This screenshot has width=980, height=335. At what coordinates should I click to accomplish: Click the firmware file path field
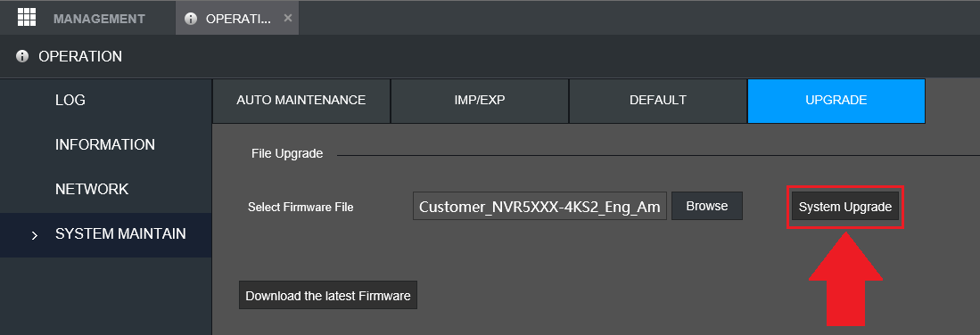(x=540, y=206)
